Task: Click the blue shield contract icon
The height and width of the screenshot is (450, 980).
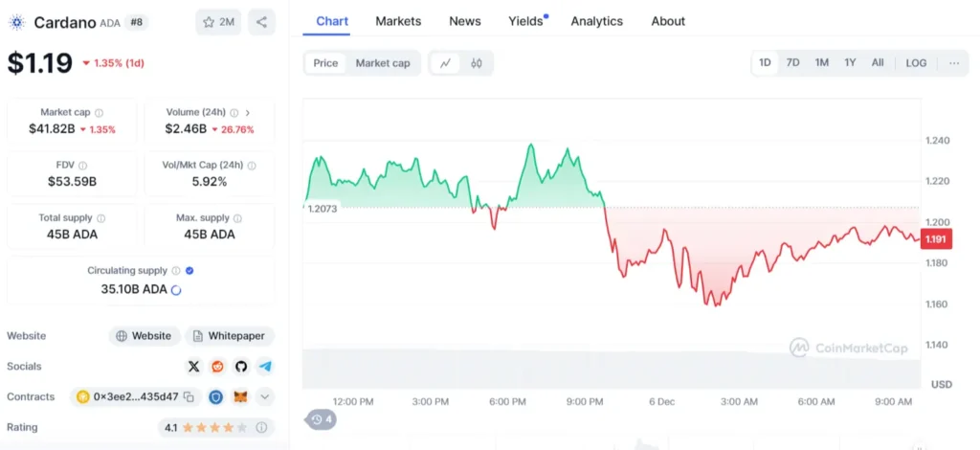Action: pyautogui.click(x=215, y=397)
